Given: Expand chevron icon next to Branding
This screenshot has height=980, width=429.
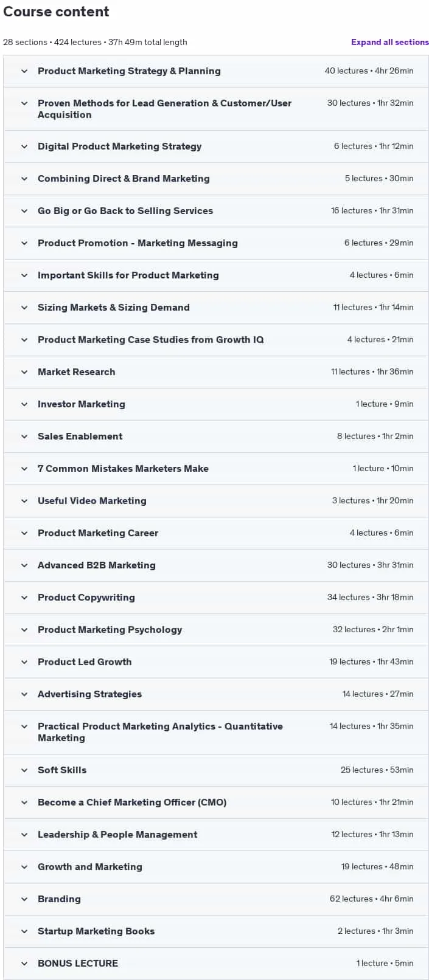Looking at the screenshot, I should (x=24, y=899).
